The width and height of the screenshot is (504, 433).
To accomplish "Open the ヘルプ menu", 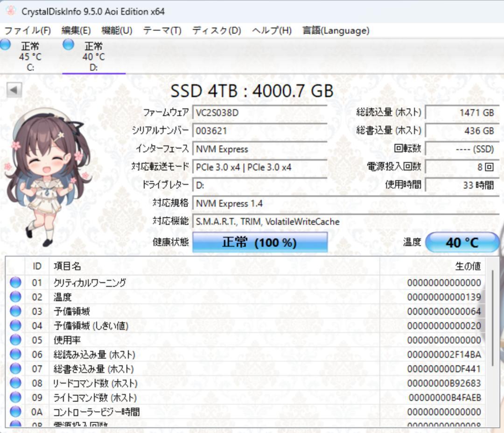I will (x=272, y=30).
